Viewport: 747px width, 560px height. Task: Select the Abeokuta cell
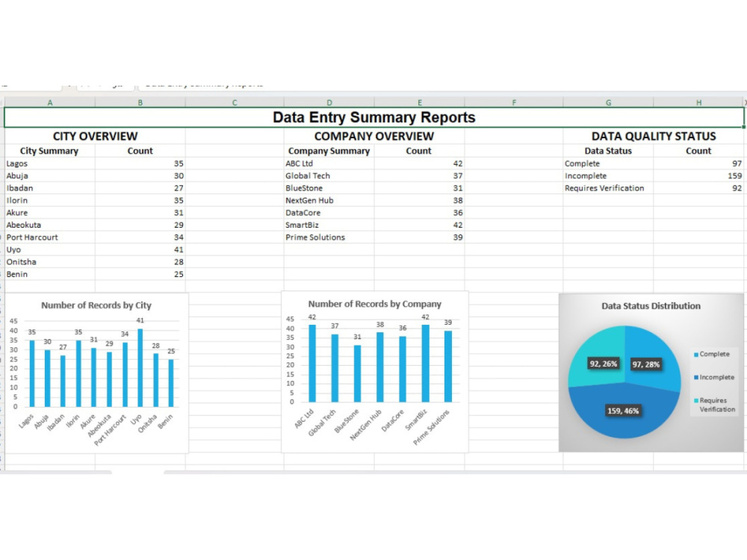(x=49, y=225)
